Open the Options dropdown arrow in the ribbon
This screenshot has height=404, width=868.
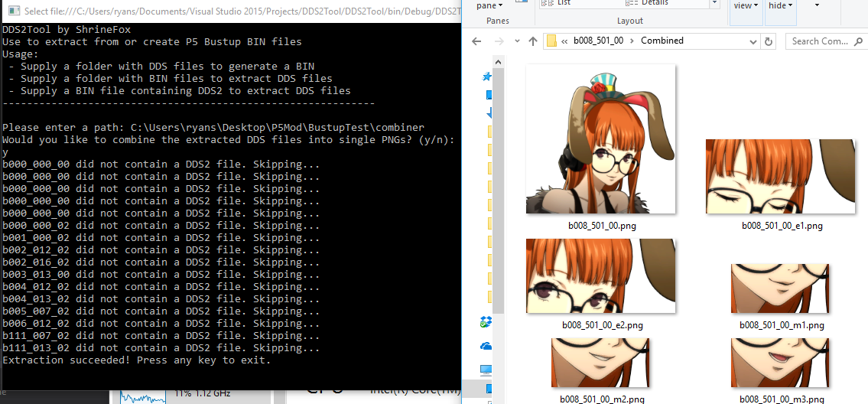[817, 5]
